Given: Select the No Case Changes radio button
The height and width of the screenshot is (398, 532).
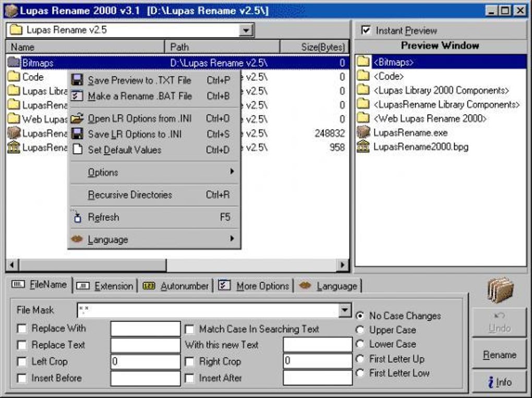Looking at the screenshot, I should pos(360,316).
